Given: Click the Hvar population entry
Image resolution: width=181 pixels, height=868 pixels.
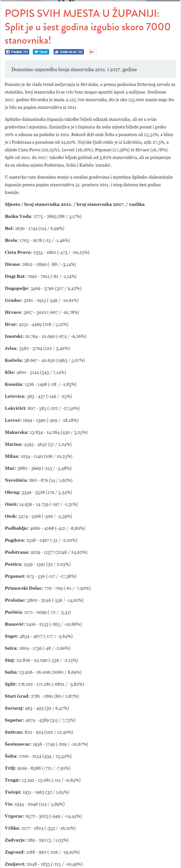Looking at the screenshot, I should click(36, 324).
